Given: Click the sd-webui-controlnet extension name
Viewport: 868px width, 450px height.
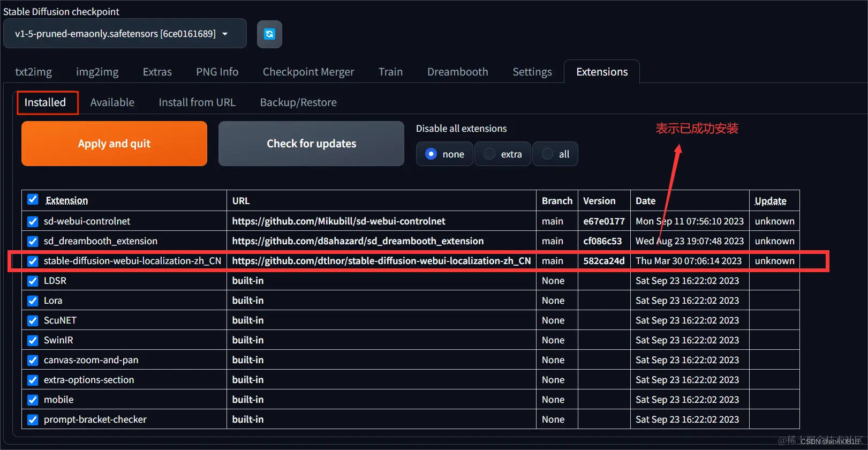Looking at the screenshot, I should [x=87, y=221].
